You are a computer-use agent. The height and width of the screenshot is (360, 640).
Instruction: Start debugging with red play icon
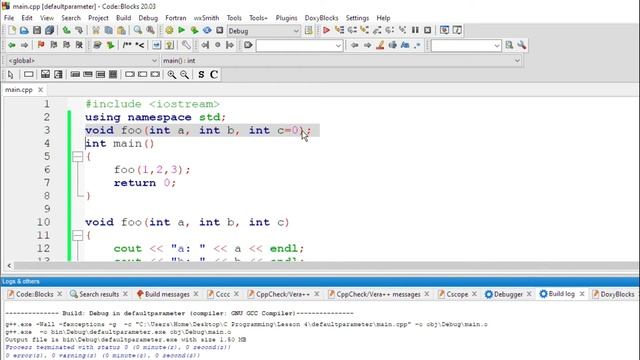pyautogui.click(x=326, y=30)
